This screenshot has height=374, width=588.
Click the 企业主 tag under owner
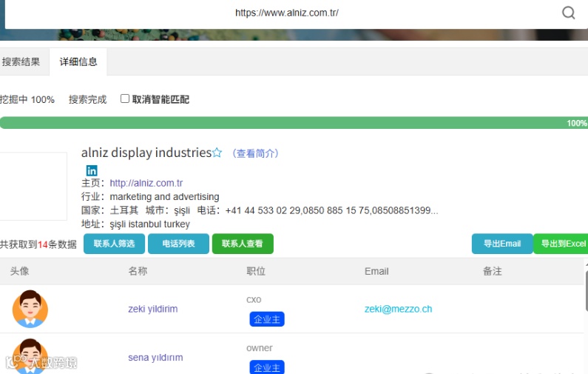[x=267, y=367]
